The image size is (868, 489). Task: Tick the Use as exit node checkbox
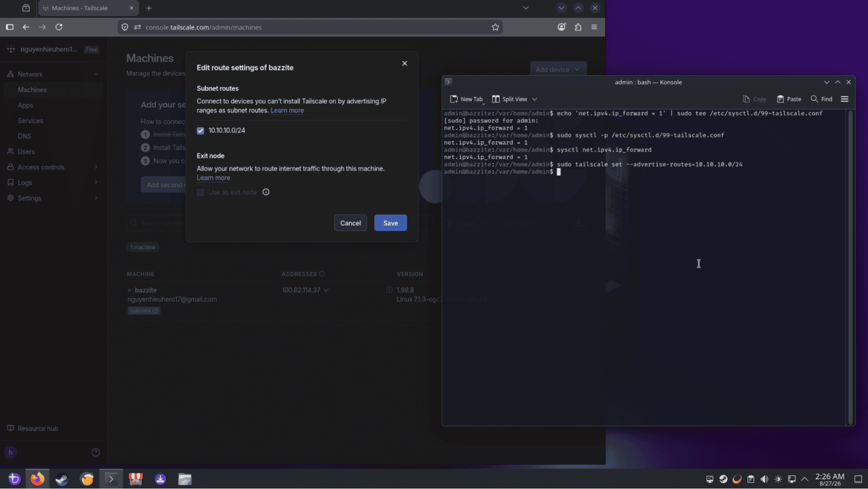(x=200, y=192)
